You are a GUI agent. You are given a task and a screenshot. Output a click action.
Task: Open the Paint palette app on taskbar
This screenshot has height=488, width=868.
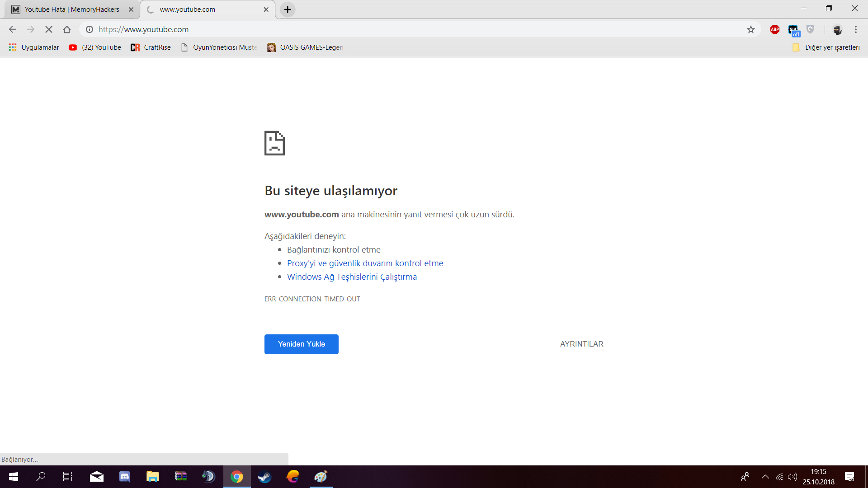click(321, 477)
